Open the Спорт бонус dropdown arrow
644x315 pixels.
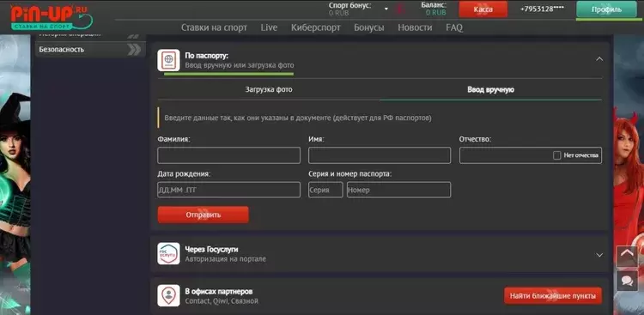[x=386, y=9]
